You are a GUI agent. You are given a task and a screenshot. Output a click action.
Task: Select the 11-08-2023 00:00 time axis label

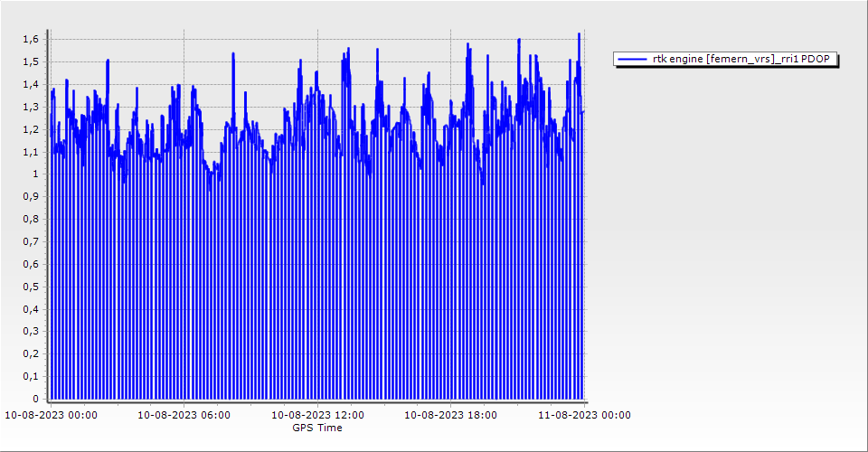click(584, 416)
